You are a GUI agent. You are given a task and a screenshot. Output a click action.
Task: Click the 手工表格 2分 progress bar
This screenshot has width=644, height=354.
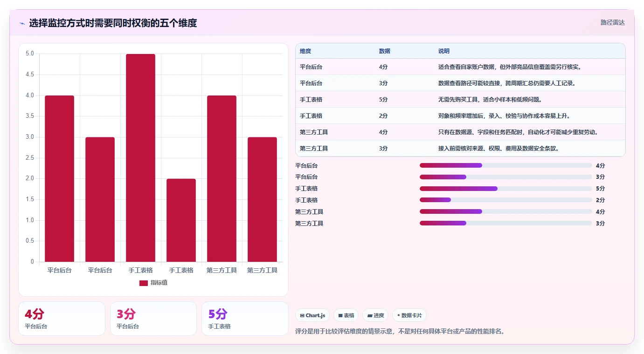pyautogui.click(x=506, y=200)
